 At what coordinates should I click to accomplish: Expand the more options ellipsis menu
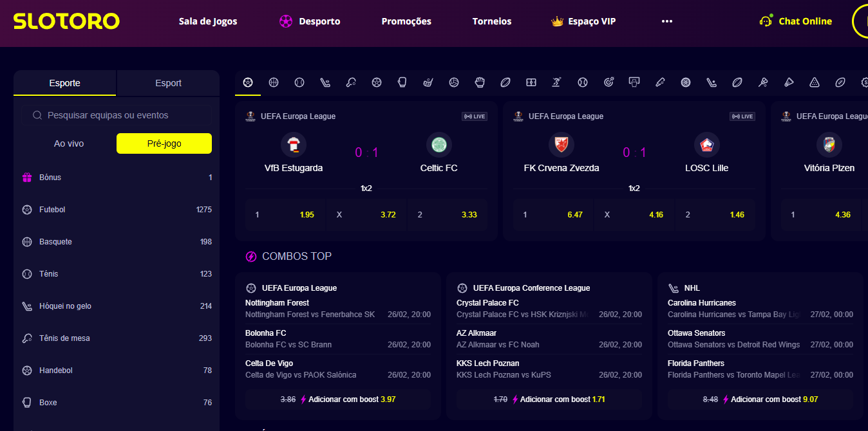(x=666, y=21)
